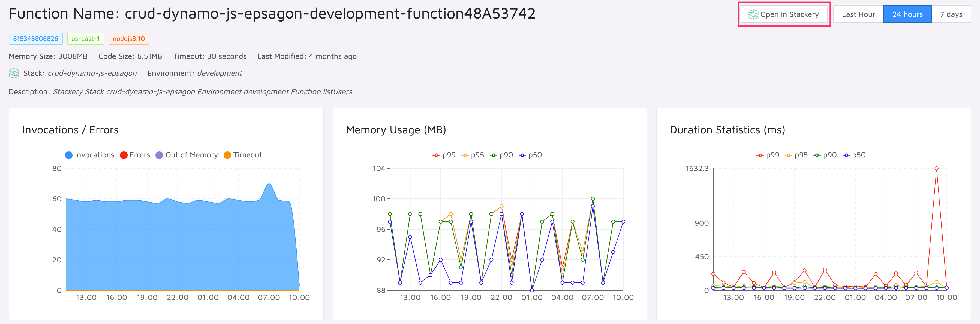980x324 pixels.
Task: Click the stack name crud-dynamo-js-epsagon
Action: pos(92,73)
